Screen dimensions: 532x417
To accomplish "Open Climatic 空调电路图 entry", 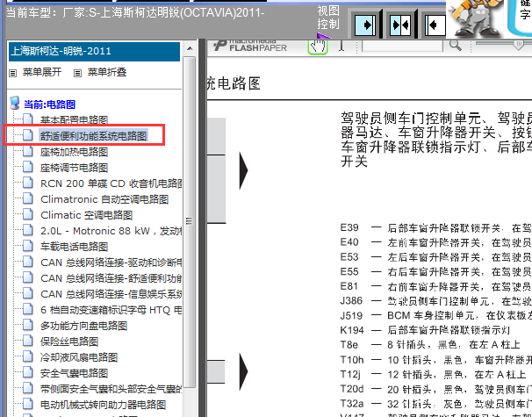I will click(87, 215).
